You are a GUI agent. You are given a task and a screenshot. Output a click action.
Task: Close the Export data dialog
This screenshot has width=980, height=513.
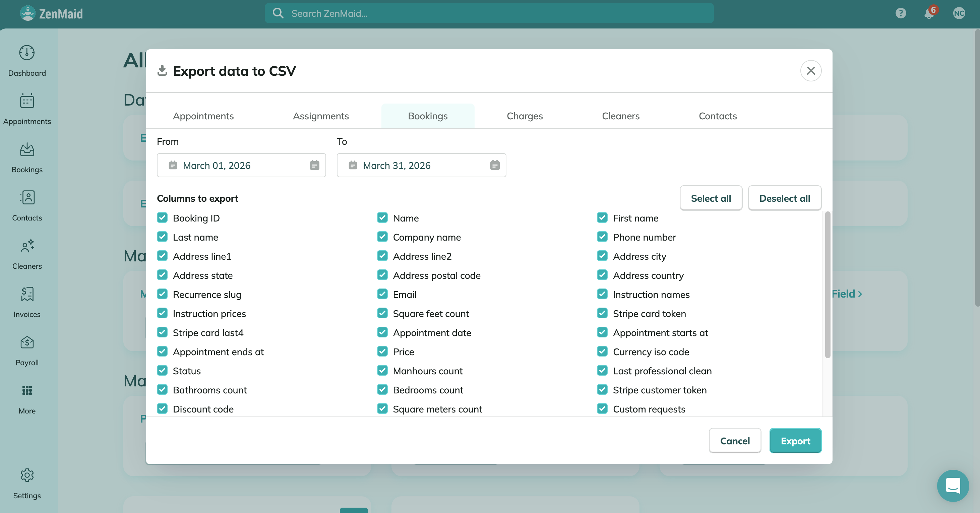(x=811, y=71)
